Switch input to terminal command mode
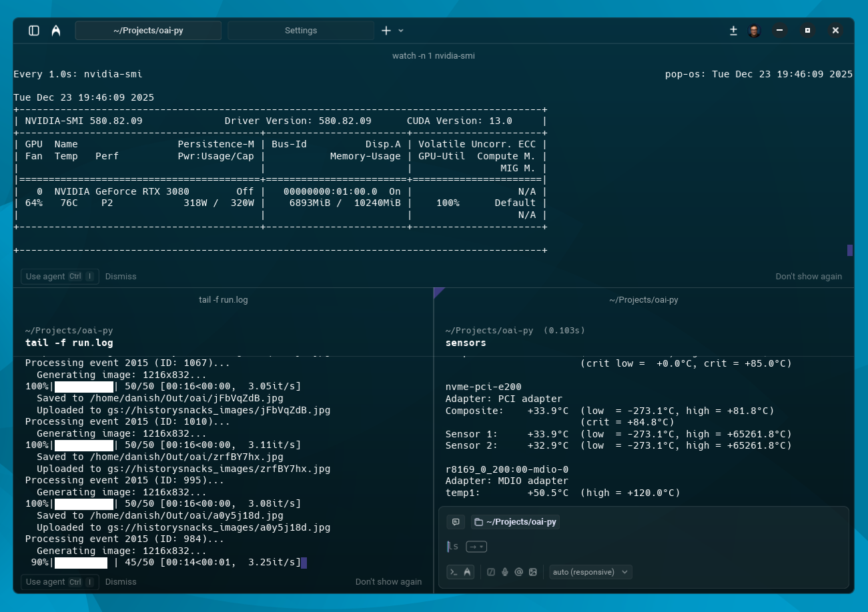This screenshot has width=868, height=612. click(454, 572)
